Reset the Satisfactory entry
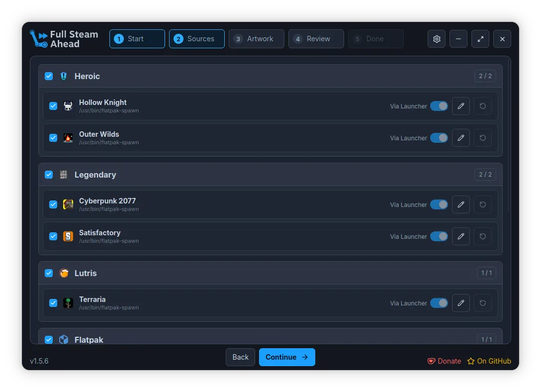 483,236
